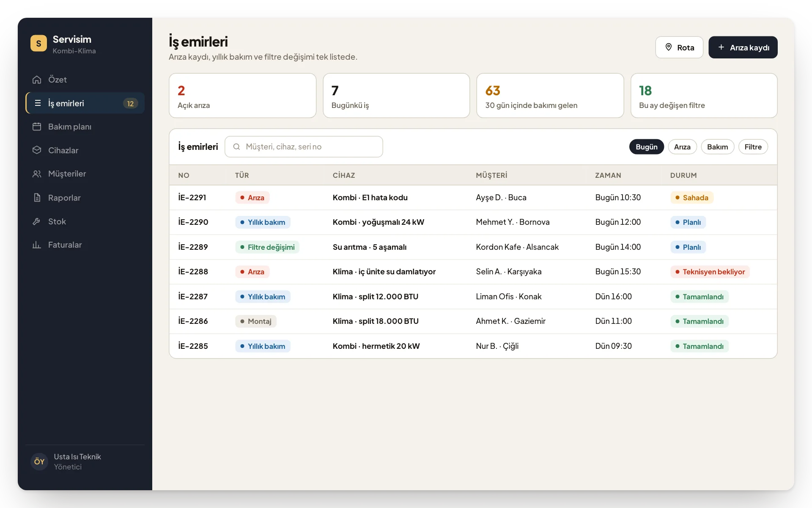The height and width of the screenshot is (508, 812).
Task: Click the Müşteriler people icon
Action: pyautogui.click(x=37, y=174)
